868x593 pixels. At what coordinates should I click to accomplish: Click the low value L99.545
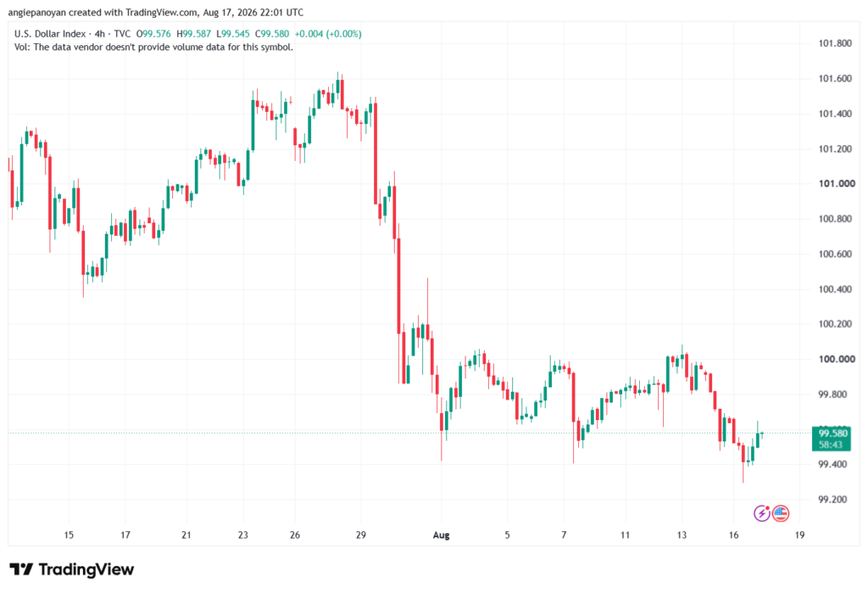click(233, 34)
